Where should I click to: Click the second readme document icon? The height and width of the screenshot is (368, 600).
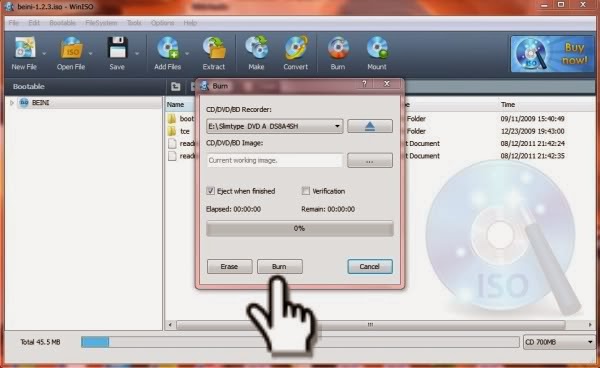click(172, 156)
